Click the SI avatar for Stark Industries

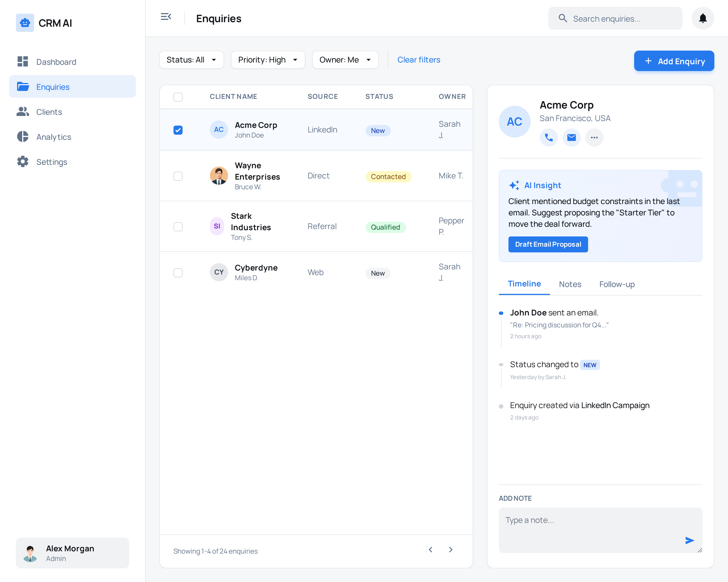tap(217, 226)
